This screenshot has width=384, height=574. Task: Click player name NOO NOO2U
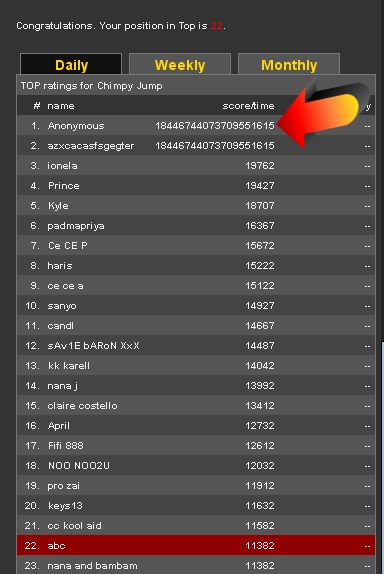(x=79, y=466)
